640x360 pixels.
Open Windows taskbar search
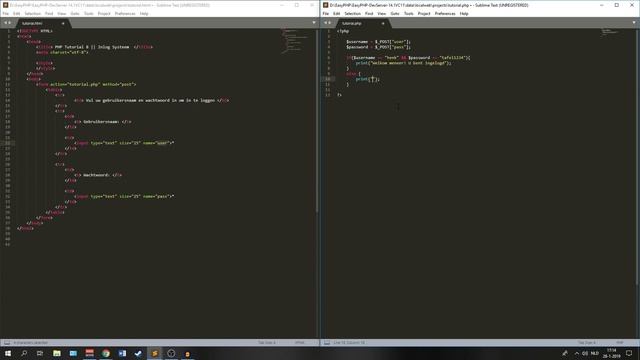(x=24, y=353)
